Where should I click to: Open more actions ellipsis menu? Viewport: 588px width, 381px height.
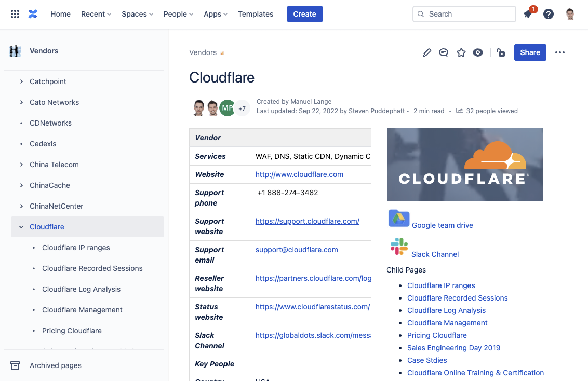[x=560, y=52]
